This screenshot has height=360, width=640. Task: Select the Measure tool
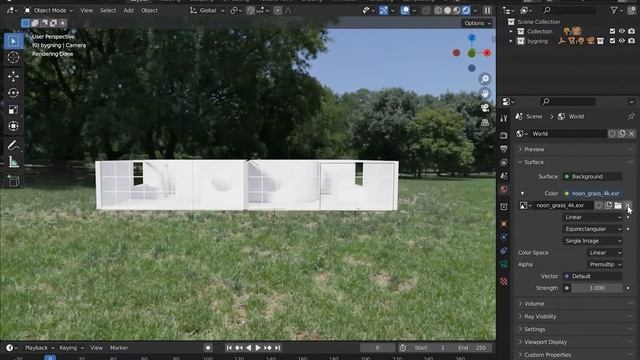coord(13,162)
